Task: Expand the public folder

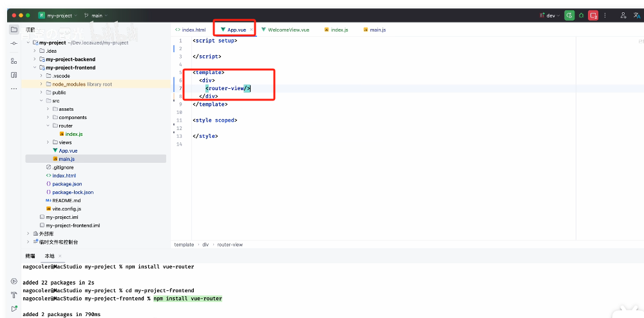Action: (41, 93)
